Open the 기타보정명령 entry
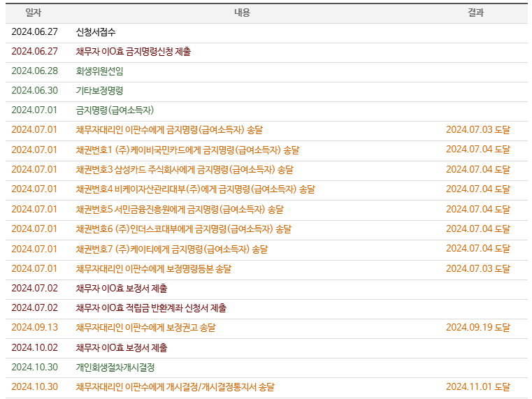This screenshot has height=399, width=532. click(x=99, y=91)
